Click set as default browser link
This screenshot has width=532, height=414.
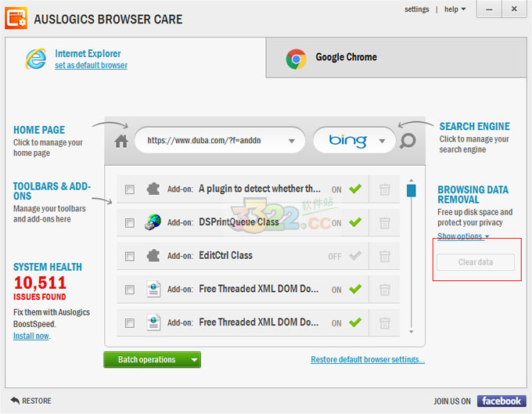[91, 65]
